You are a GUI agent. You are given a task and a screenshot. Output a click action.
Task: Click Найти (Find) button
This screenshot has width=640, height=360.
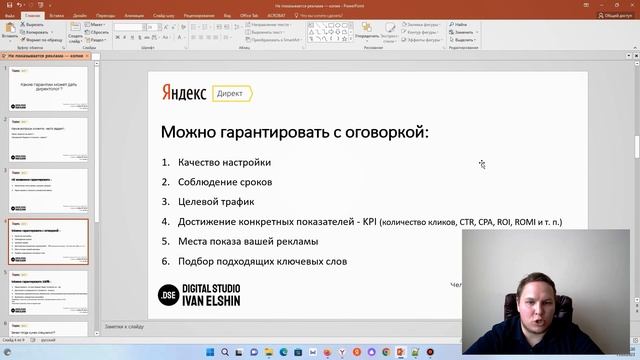tap(458, 24)
